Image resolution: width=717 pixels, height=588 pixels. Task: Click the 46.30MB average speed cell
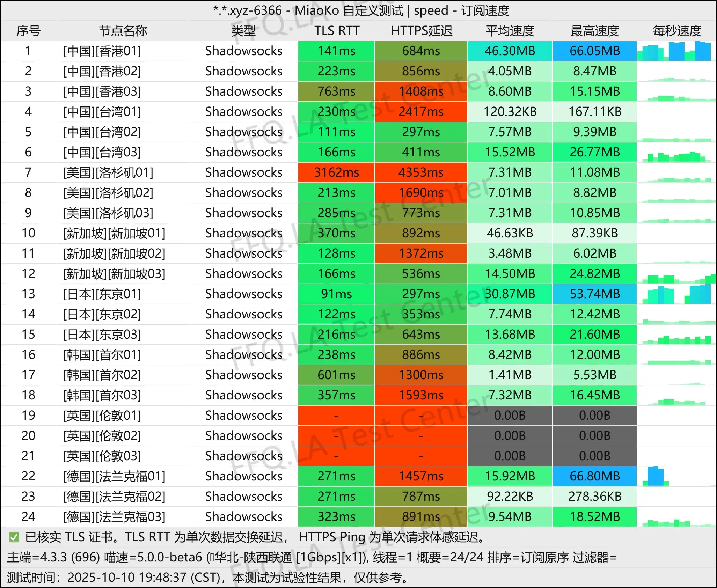510,51
